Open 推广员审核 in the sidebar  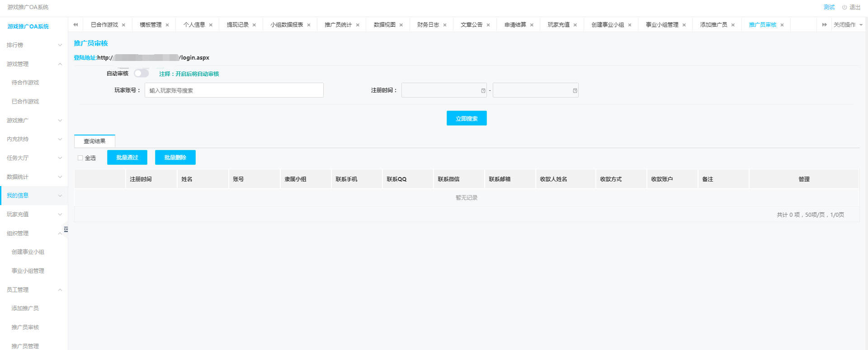click(x=25, y=327)
